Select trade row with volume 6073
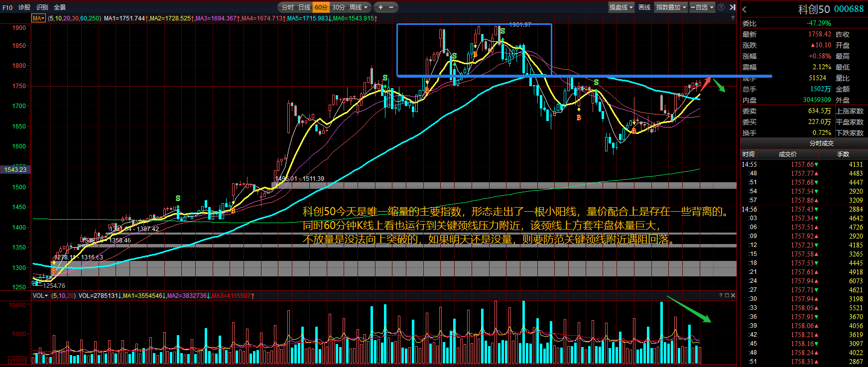Screen dimensions: 868x367 tap(804, 281)
